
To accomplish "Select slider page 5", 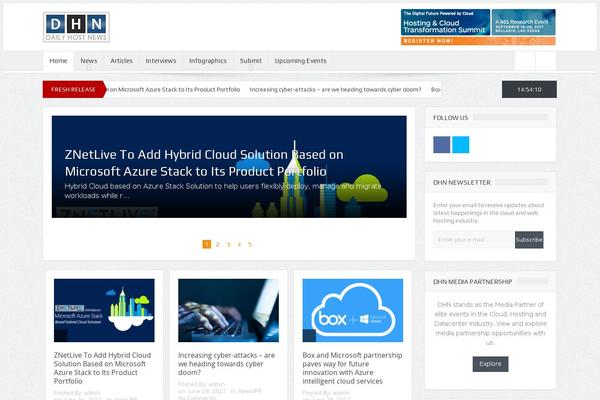I will point(250,244).
